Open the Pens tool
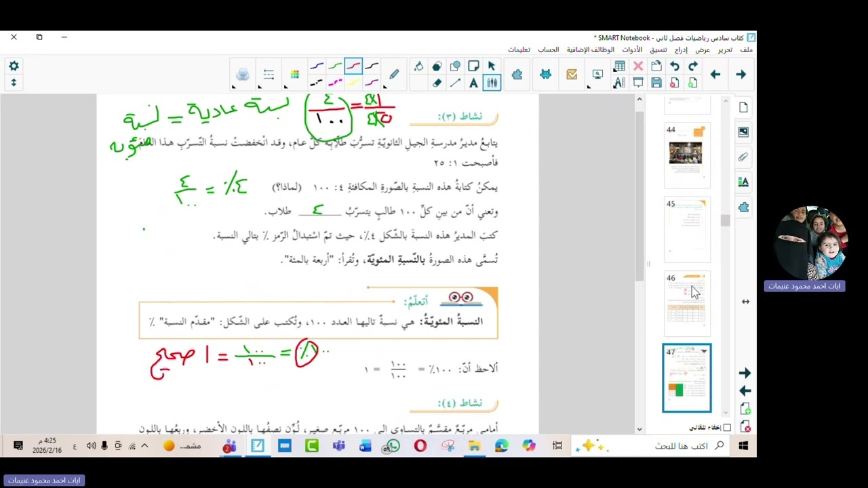Viewport: 868px width, 488px height. (x=394, y=75)
